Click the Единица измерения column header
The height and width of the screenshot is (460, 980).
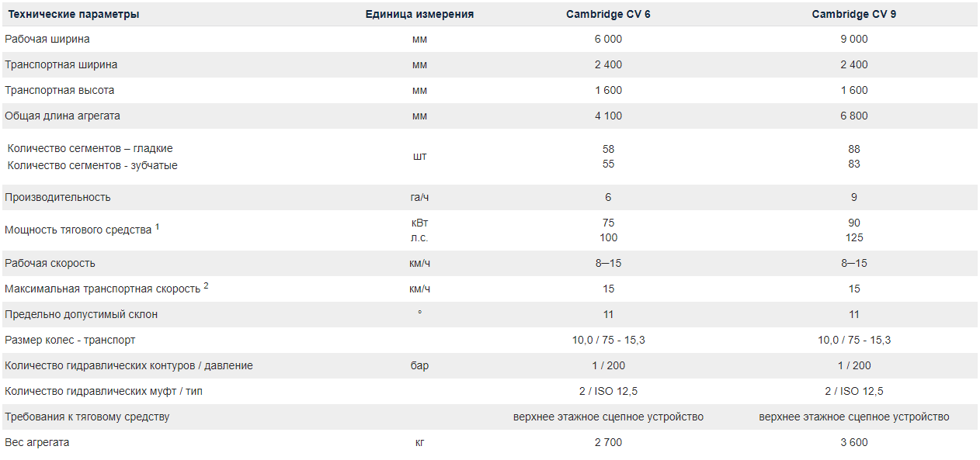pyautogui.click(x=419, y=14)
